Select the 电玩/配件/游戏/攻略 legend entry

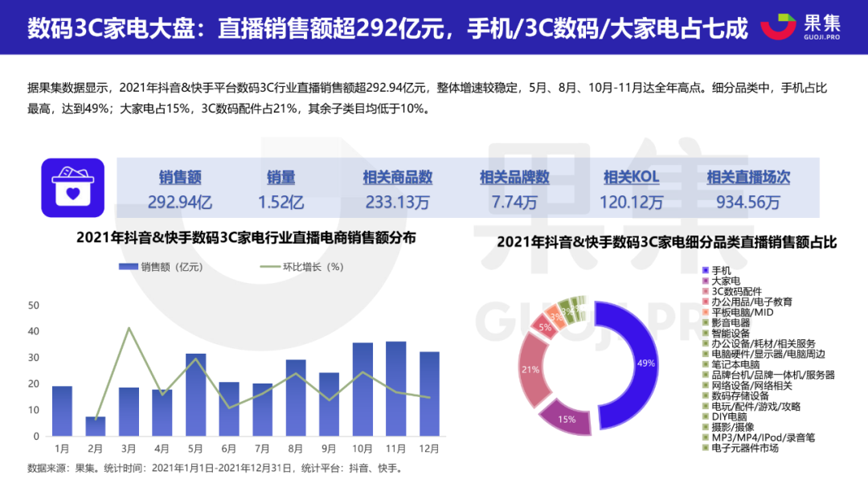pyautogui.click(x=751, y=406)
